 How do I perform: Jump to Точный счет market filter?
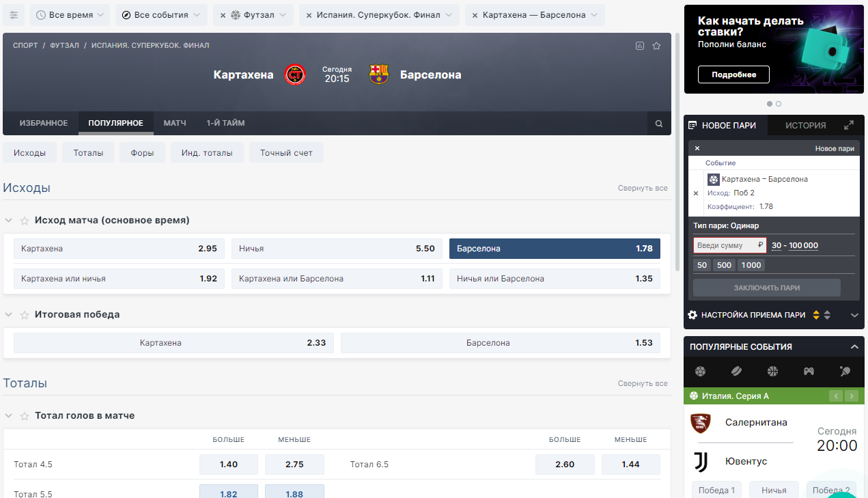click(286, 153)
